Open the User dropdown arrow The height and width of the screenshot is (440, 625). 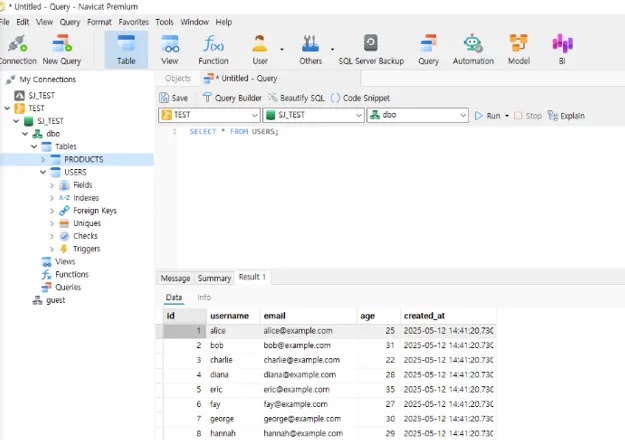click(282, 49)
